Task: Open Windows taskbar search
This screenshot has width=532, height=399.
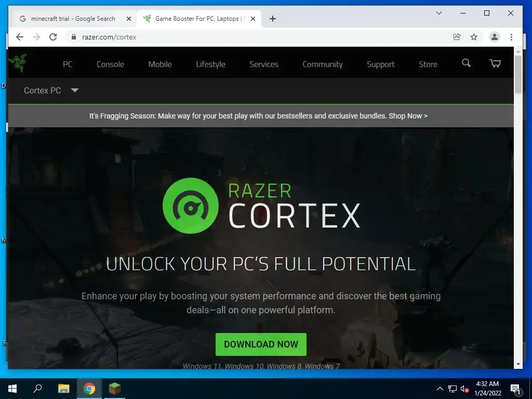Action: (x=37, y=389)
